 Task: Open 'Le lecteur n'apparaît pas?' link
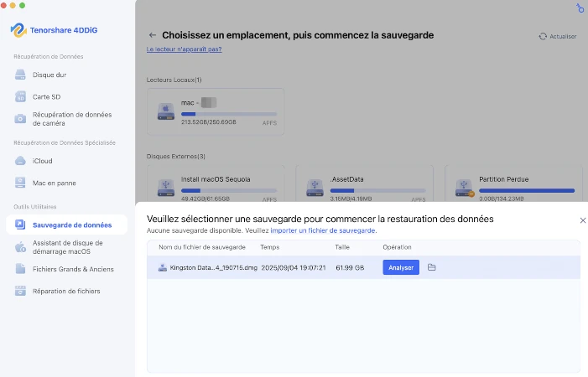click(185, 49)
